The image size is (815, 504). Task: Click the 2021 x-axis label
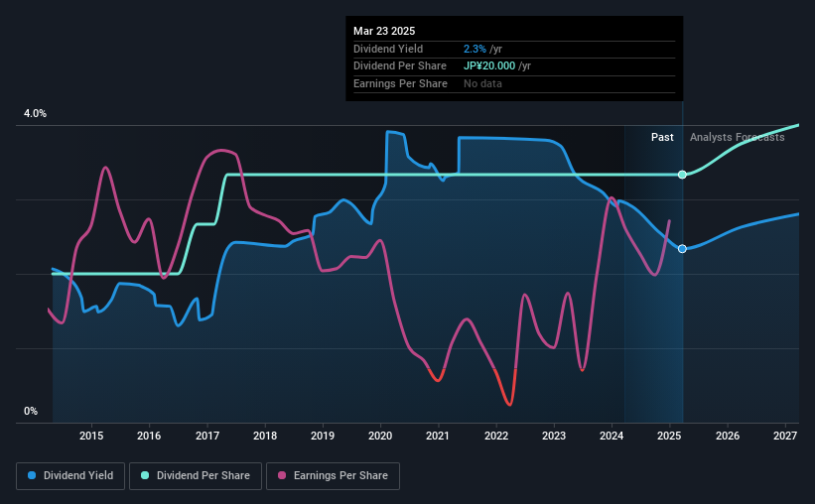pos(438,436)
